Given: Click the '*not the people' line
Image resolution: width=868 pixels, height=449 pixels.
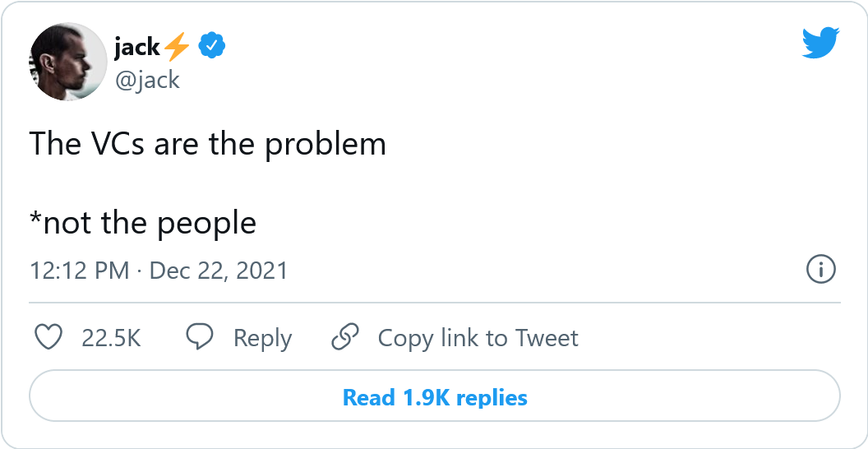Looking at the screenshot, I should 143,223.
